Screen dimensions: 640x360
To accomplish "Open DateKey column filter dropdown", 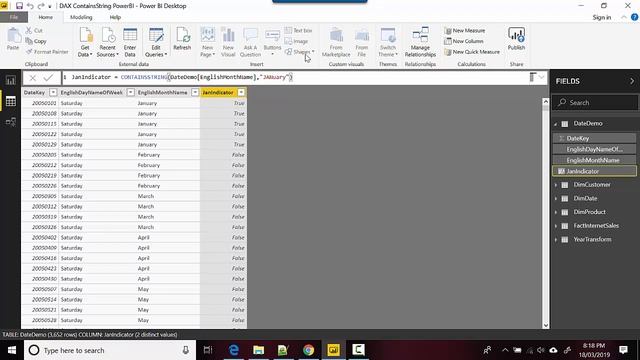I will coord(53,93).
